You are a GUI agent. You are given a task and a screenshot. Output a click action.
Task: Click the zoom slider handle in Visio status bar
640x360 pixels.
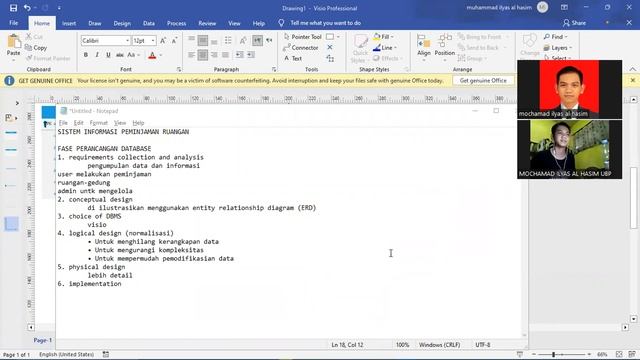pyautogui.click(x=553, y=354)
